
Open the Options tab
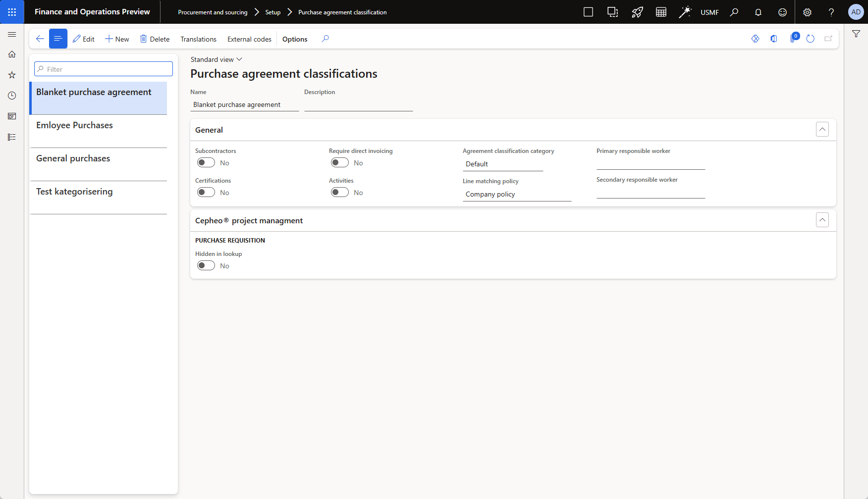[295, 39]
